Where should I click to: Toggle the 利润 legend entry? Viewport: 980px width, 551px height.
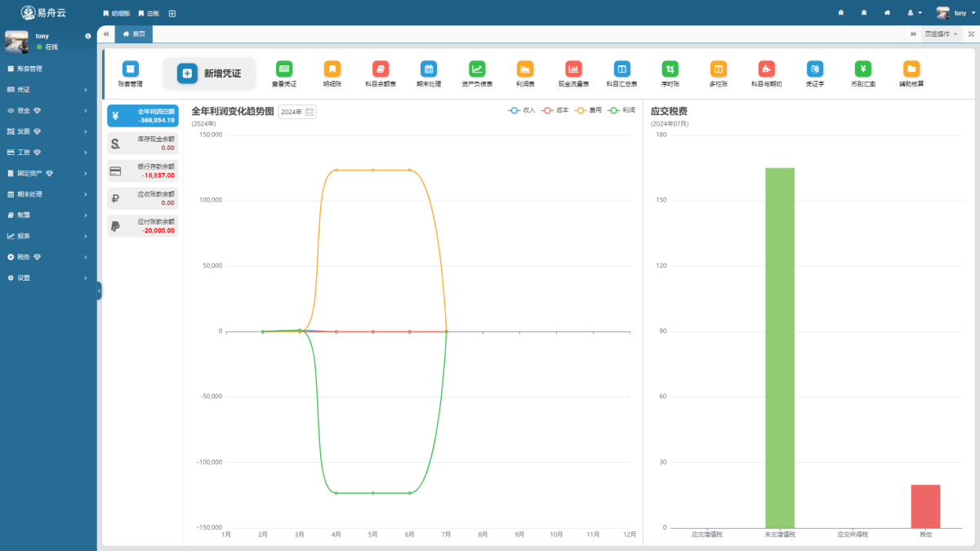[x=621, y=110]
